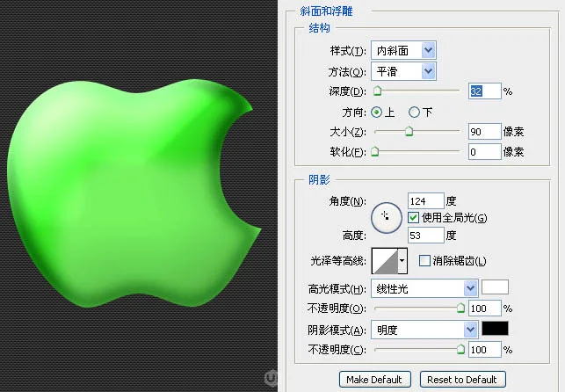Open the 光泽等高线 gloss contour picker arrow
565x392 pixels.
(x=402, y=260)
